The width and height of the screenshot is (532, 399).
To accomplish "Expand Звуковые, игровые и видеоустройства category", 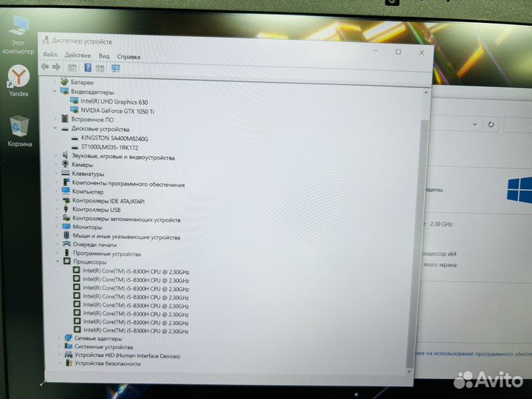I will [x=56, y=155].
